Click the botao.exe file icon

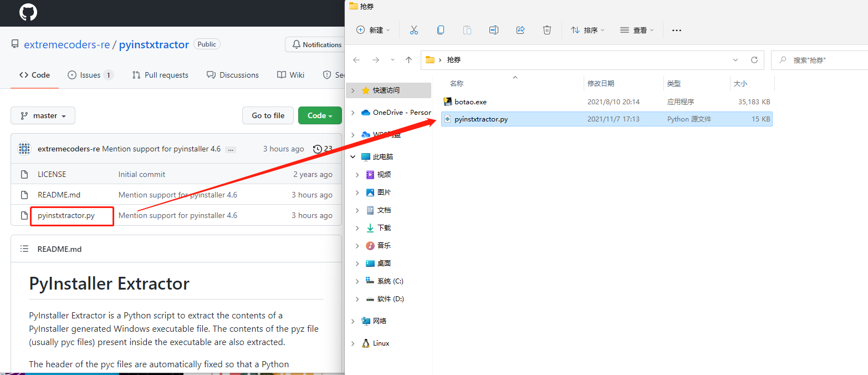coord(448,102)
